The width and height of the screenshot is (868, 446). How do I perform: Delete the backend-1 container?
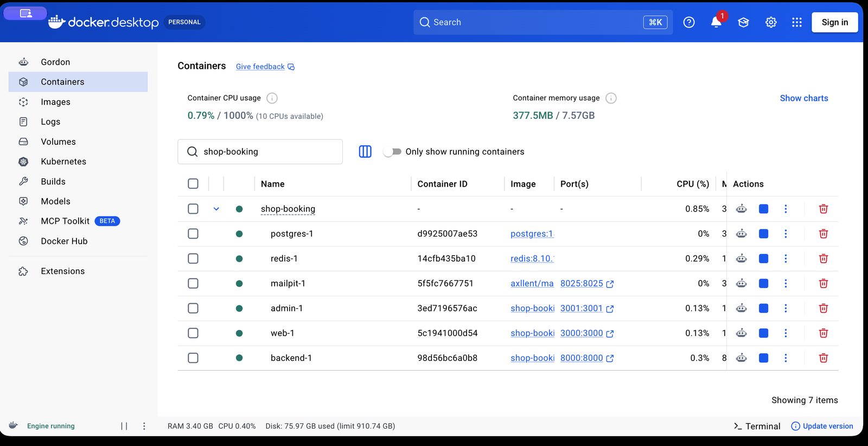823,358
